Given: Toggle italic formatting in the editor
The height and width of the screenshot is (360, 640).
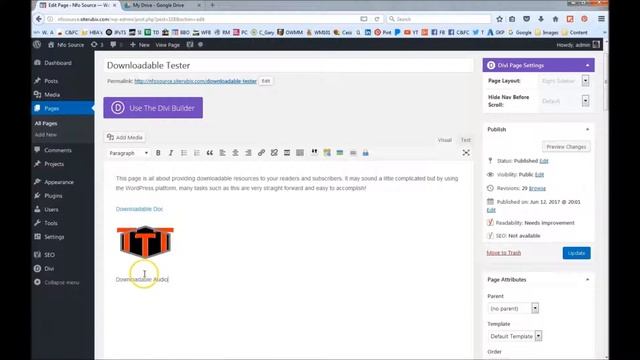Looking at the screenshot, I should click(x=171, y=153).
